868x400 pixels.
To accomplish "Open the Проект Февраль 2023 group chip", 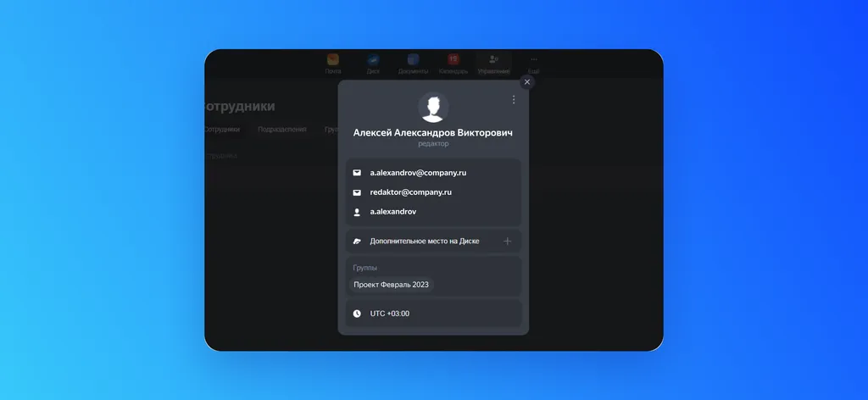I will (x=391, y=285).
